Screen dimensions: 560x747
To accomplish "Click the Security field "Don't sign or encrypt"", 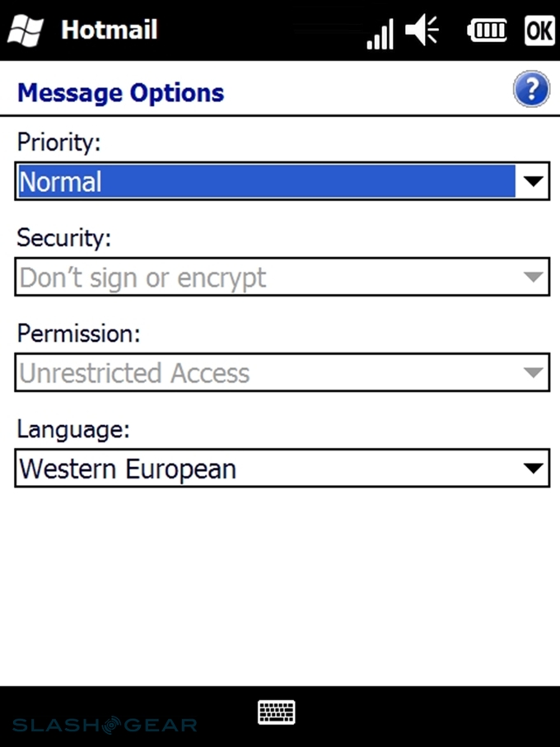I will (265, 278).
